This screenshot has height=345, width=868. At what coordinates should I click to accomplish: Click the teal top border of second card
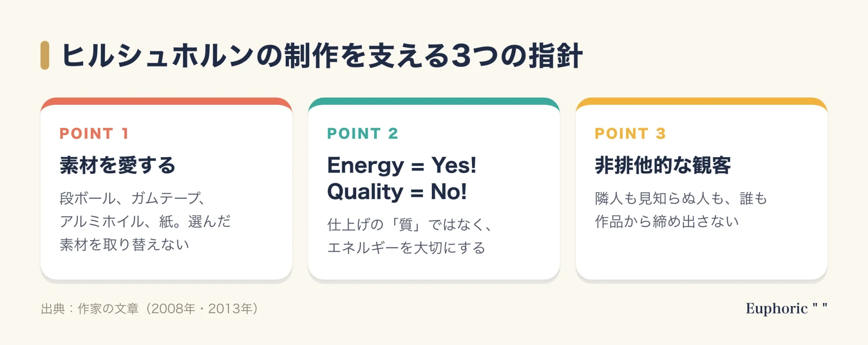tap(434, 101)
